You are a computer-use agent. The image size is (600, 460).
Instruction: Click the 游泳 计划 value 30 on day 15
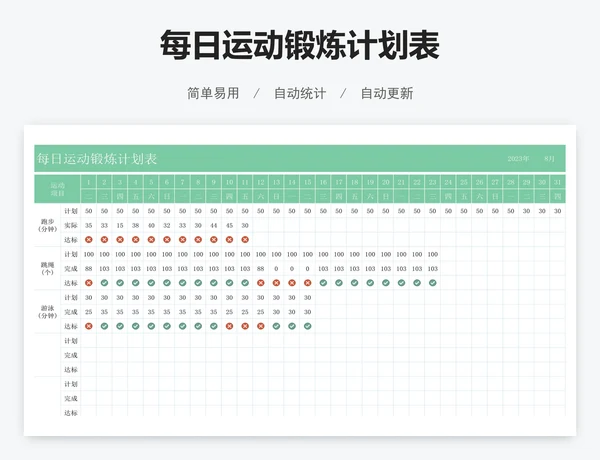(308, 297)
